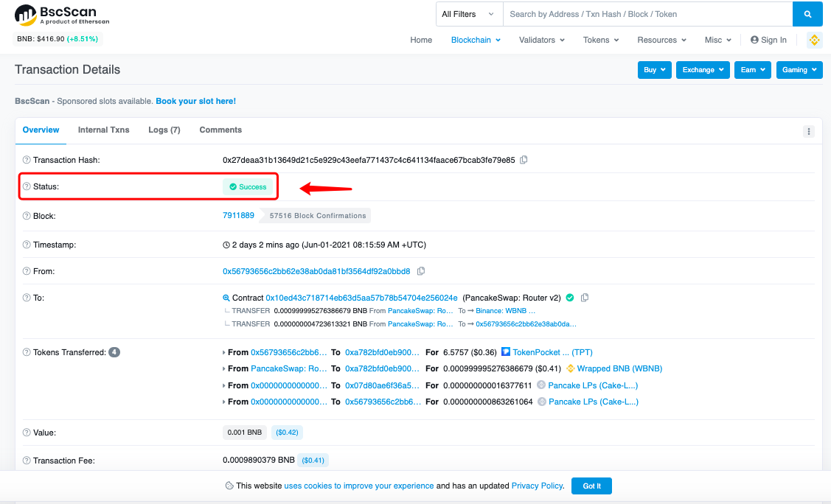Expand the Resources menu
This screenshot has width=831, height=504.
pos(661,40)
